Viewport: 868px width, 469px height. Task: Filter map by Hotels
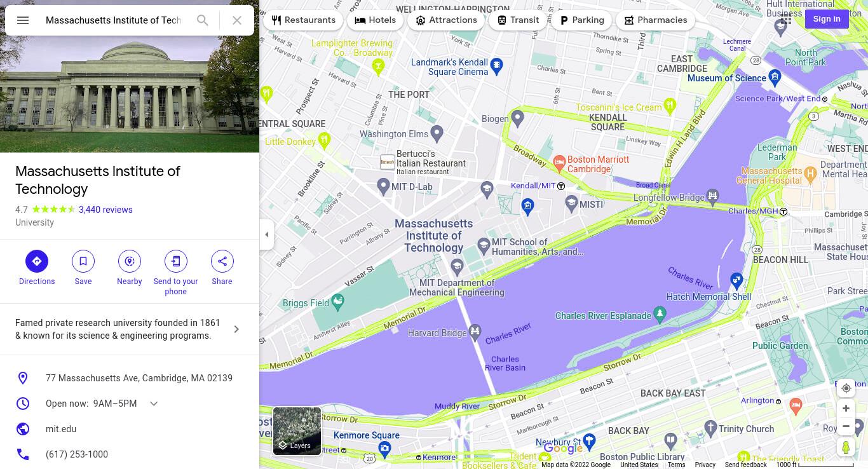pos(375,20)
